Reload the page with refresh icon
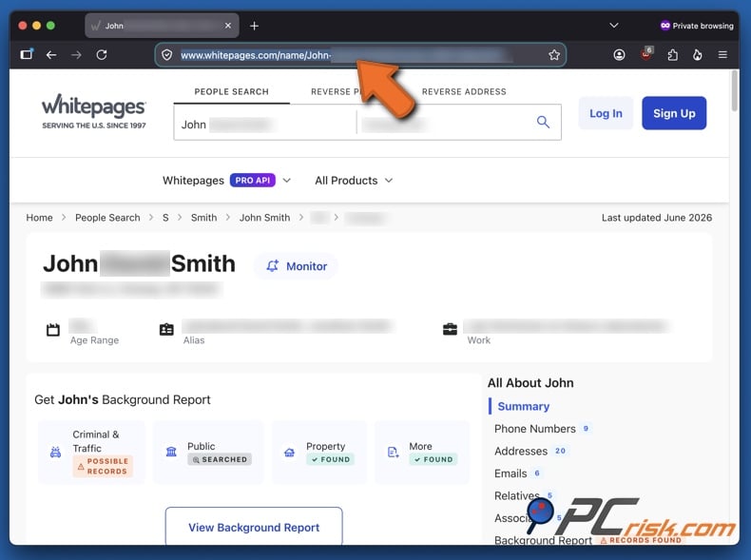 coord(102,55)
